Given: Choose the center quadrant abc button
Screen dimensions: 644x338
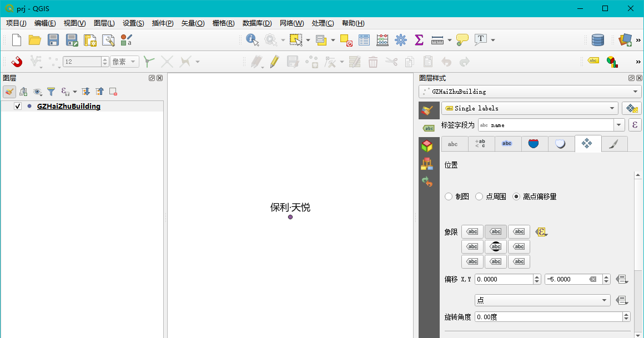Looking at the screenshot, I should pyautogui.click(x=496, y=246).
